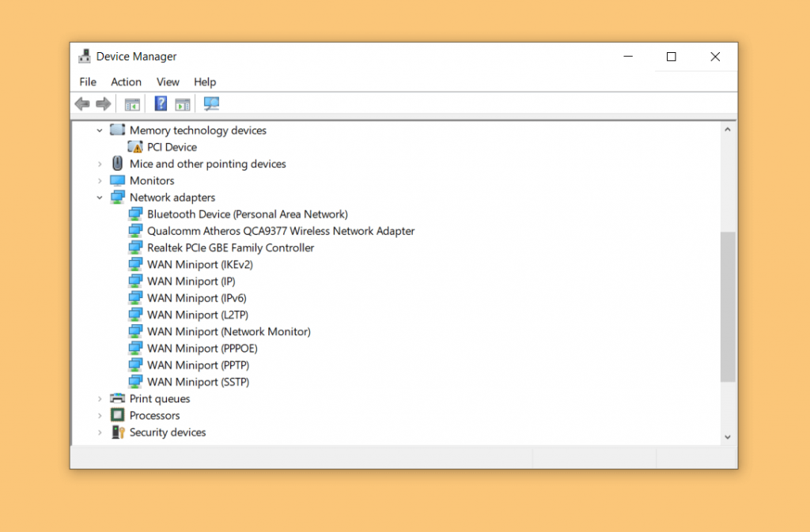
Task: Click the WAN Miniport (PPTP) icon
Action: click(x=134, y=365)
